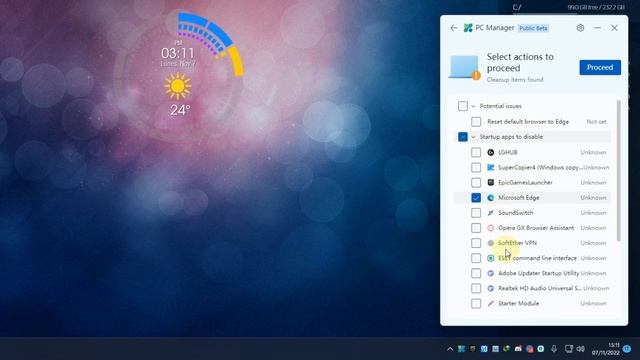The image size is (640, 360).
Task: Click the Public Beta badge
Action: coord(533,28)
